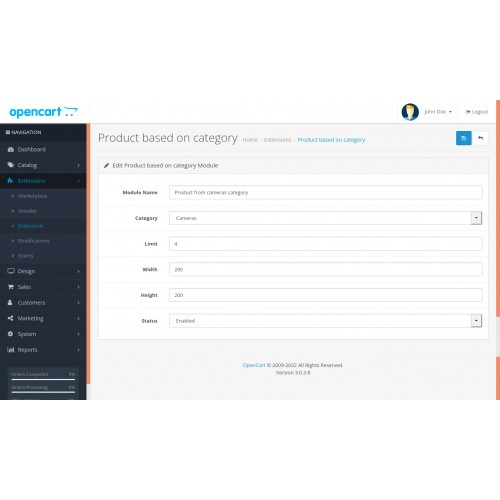This screenshot has height=500, width=500.
Task: Click the OpenCart link in the footer
Action: click(254, 365)
